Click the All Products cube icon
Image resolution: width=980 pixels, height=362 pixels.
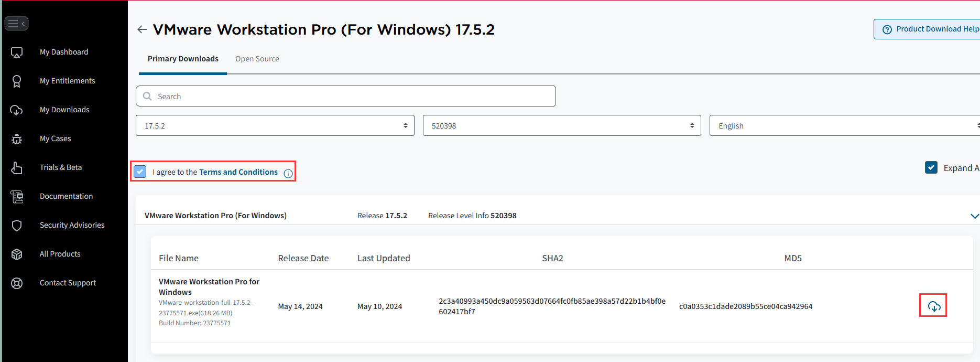(17, 254)
